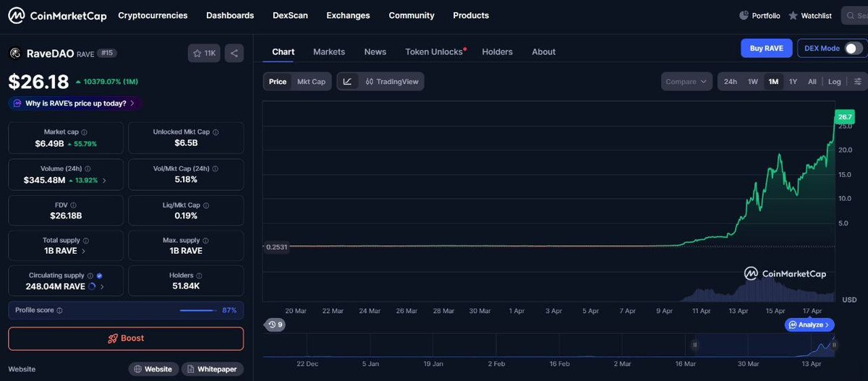The height and width of the screenshot is (381, 868).
Task: Open chart settings sliders icon
Action: point(858,82)
